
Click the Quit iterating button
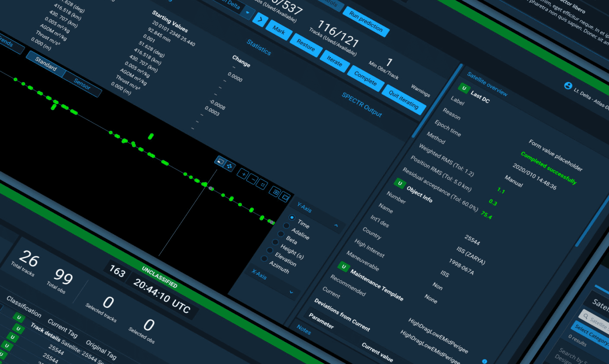(x=403, y=99)
